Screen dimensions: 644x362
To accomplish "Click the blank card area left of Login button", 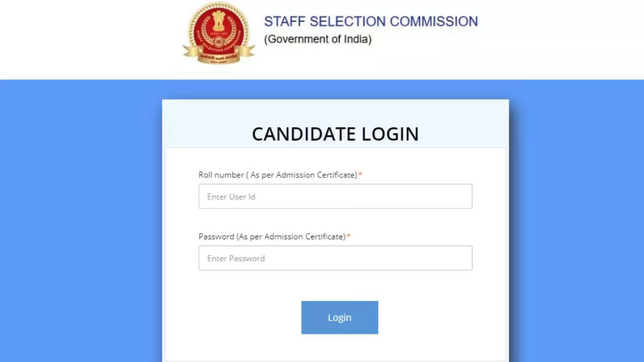I will 231,318.
